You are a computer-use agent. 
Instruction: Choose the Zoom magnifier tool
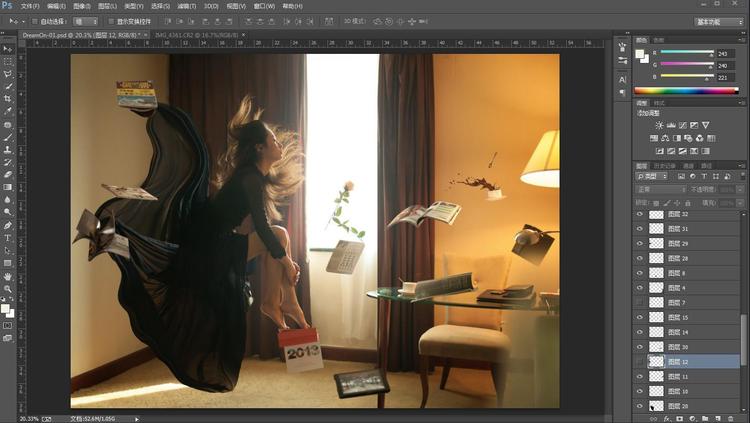click(x=8, y=289)
